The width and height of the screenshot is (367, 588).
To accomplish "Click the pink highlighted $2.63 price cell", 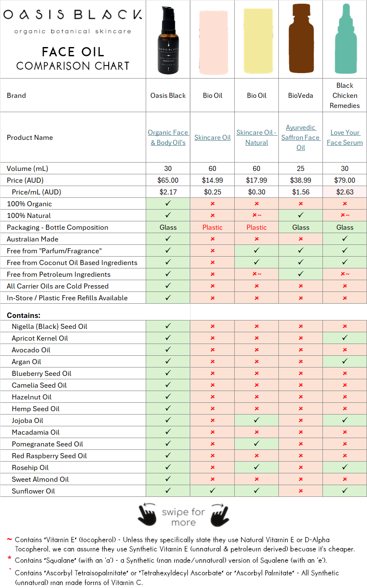I will point(344,192).
